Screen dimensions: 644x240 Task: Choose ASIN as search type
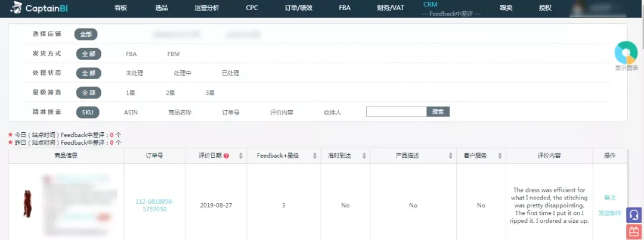click(131, 112)
